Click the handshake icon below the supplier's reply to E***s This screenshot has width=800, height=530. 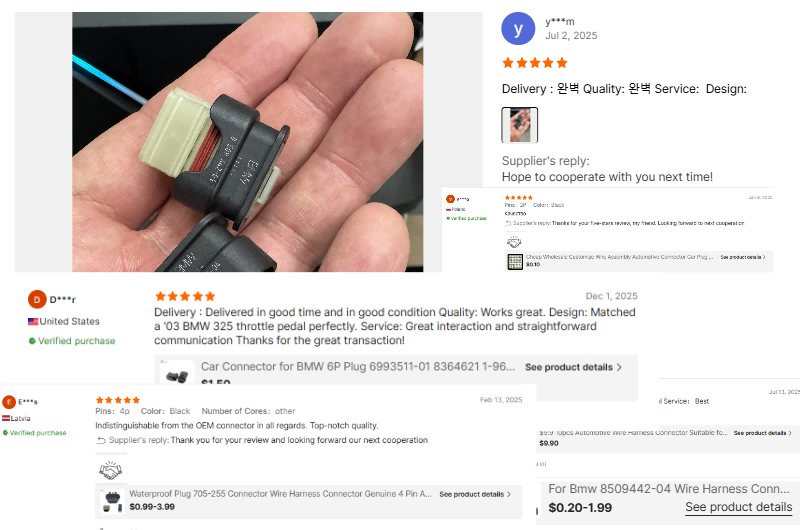coord(110,470)
